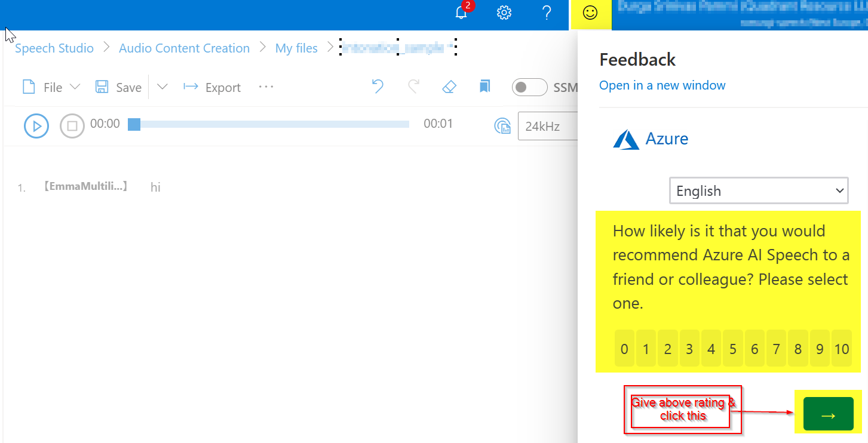Click the three-dots more options
868x443 pixels.
point(266,87)
